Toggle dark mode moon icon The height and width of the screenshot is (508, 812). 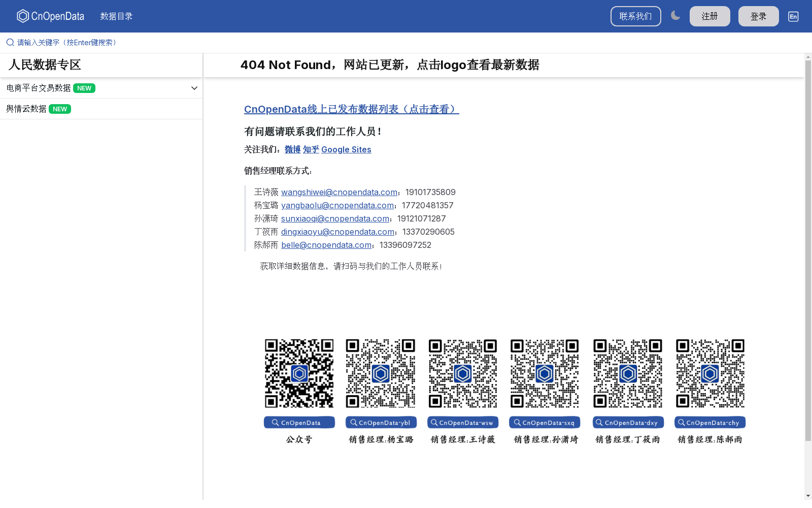(x=675, y=16)
